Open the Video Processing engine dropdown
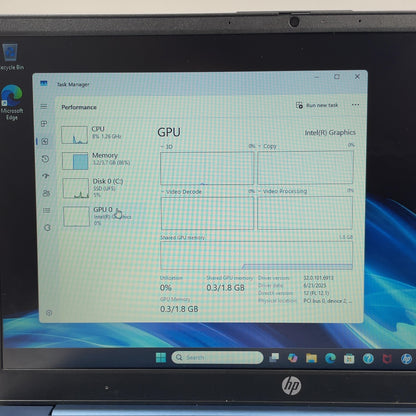416x416 pixels. 282,191
